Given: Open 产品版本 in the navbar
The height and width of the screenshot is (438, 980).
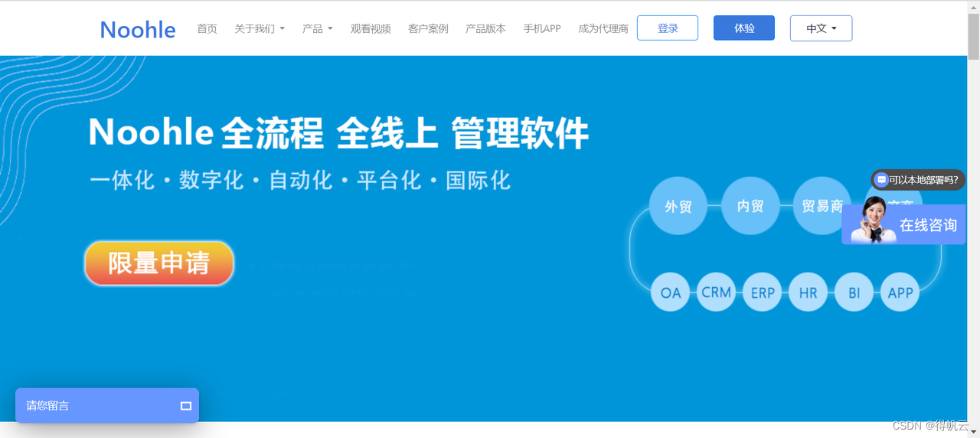Looking at the screenshot, I should pos(485,28).
